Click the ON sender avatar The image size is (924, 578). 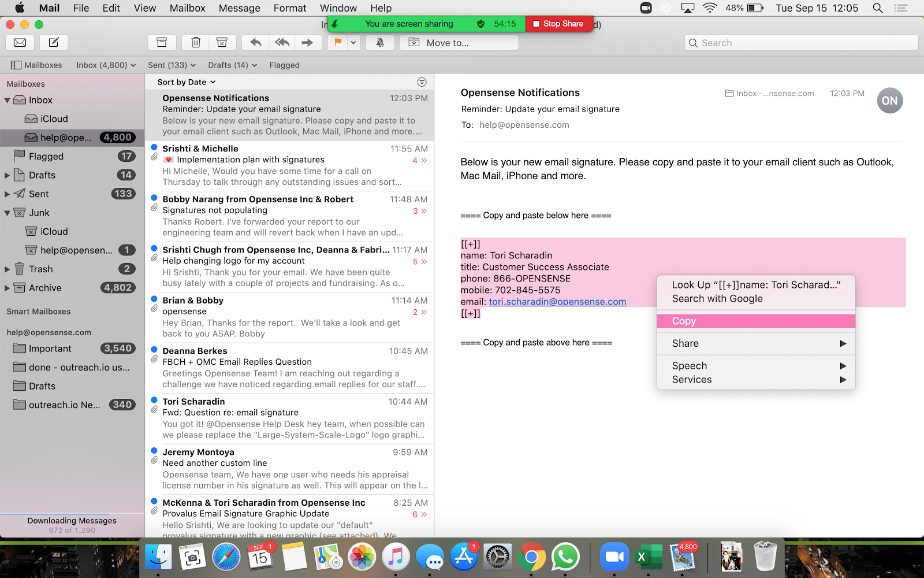coord(889,101)
